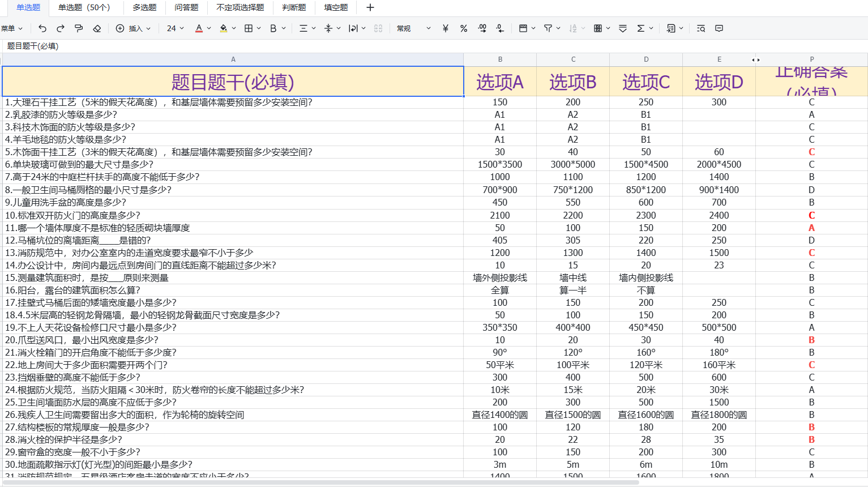Click the horizontal alignment icon
The height and width of the screenshot is (487, 868).
point(303,28)
